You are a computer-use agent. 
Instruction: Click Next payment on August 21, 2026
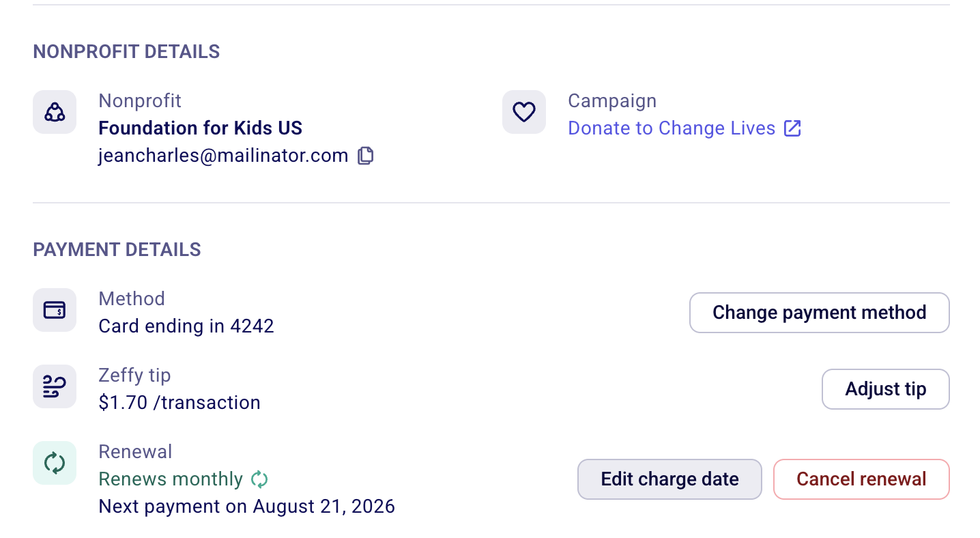[247, 507]
